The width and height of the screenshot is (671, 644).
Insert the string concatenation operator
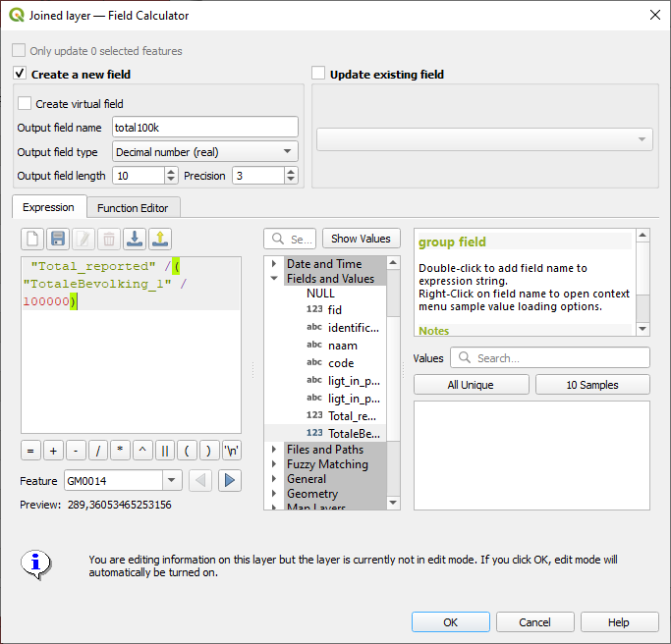click(165, 451)
